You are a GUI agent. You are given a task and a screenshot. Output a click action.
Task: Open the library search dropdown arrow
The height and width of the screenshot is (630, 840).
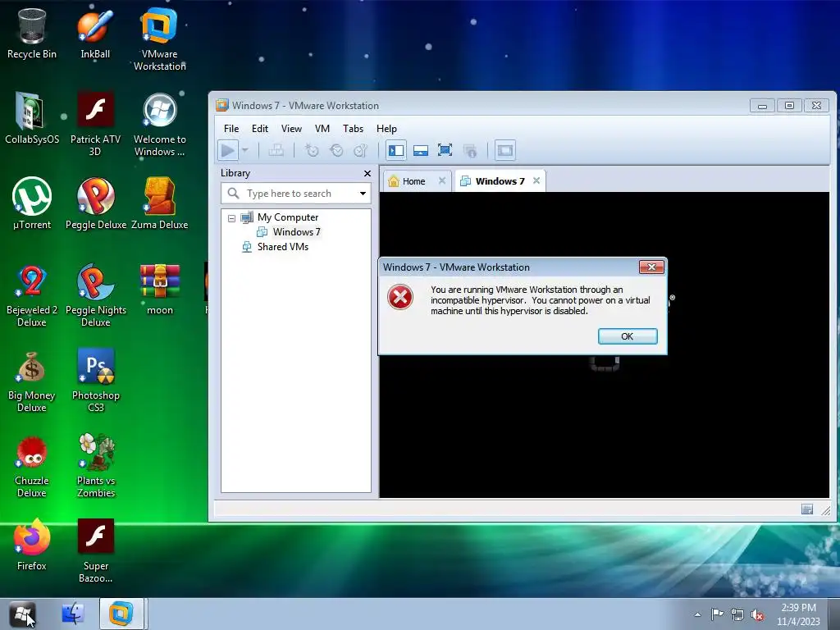[363, 194]
